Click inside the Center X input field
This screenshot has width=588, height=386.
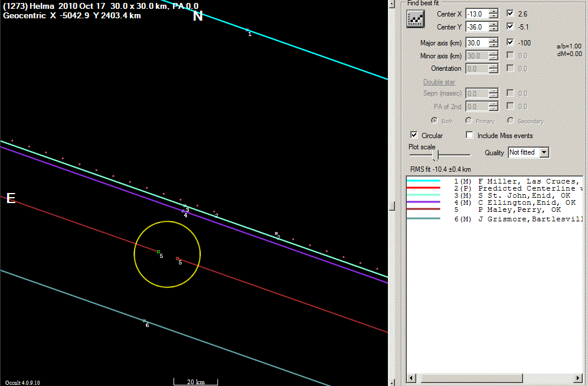476,13
